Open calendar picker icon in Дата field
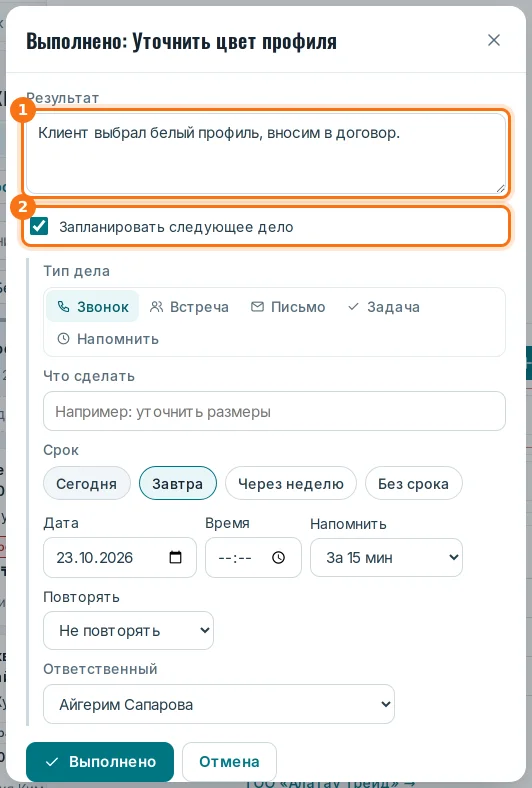532x788 pixels. coord(175,557)
